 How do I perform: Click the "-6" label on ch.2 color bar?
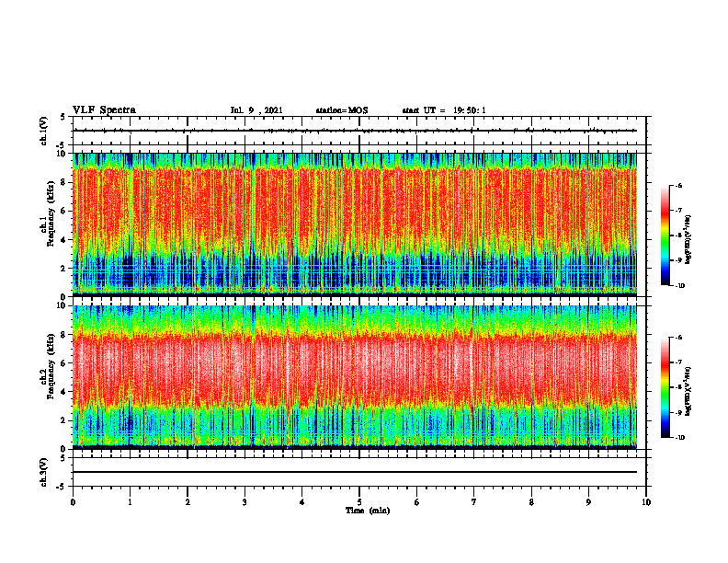(x=679, y=338)
